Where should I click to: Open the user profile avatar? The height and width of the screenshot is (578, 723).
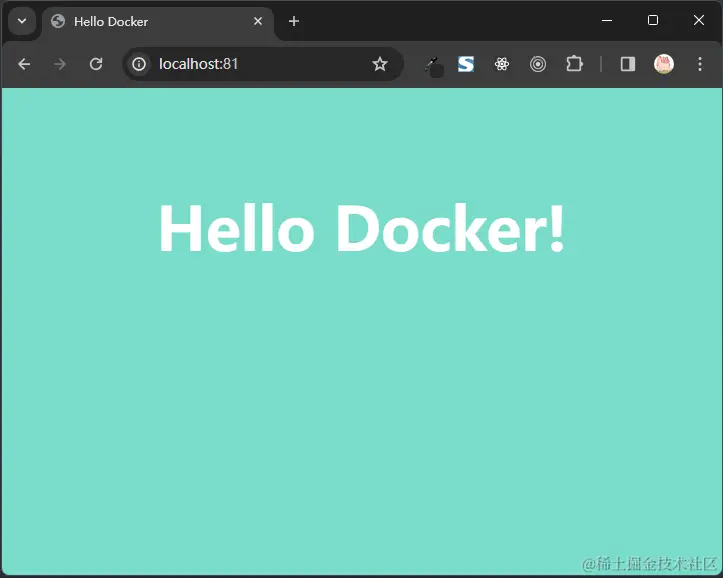[664, 64]
